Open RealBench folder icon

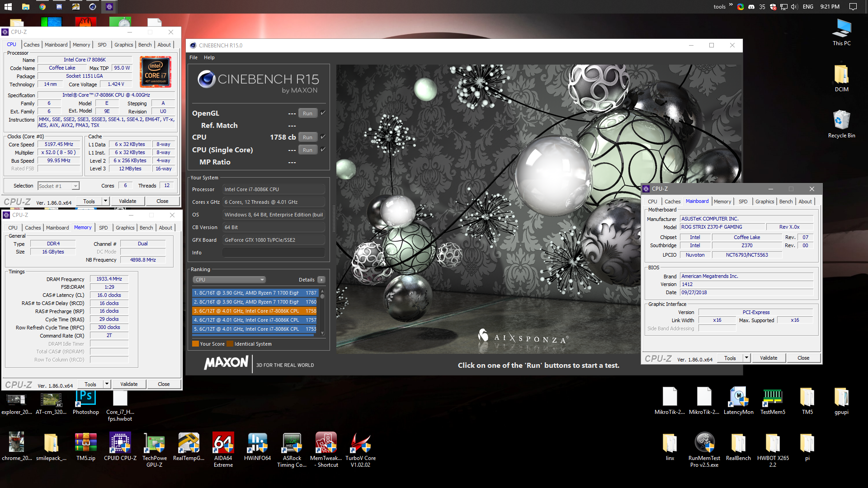click(x=739, y=446)
